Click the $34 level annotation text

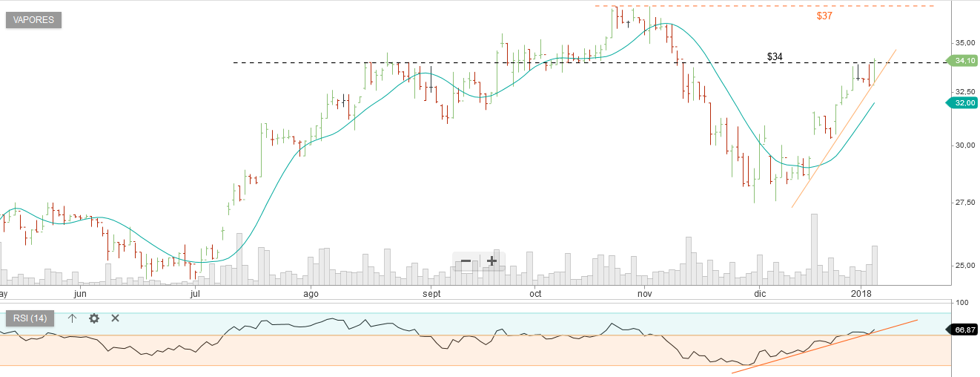[x=775, y=56]
